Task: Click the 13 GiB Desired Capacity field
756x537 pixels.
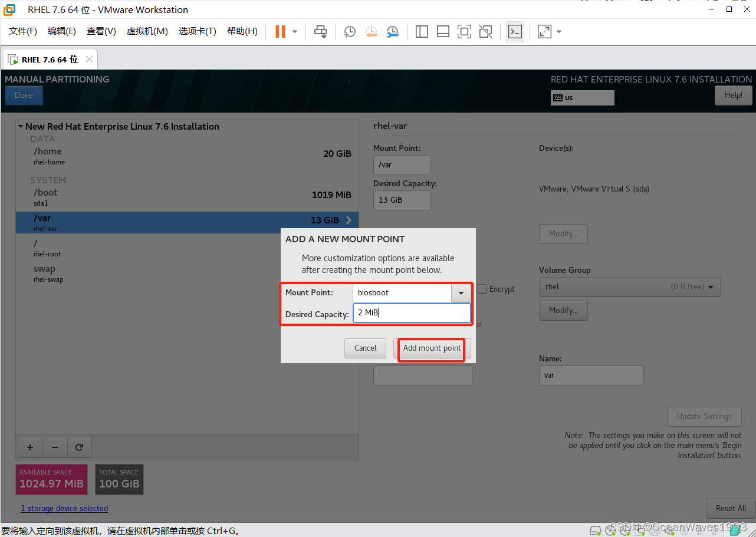Action: [402, 200]
